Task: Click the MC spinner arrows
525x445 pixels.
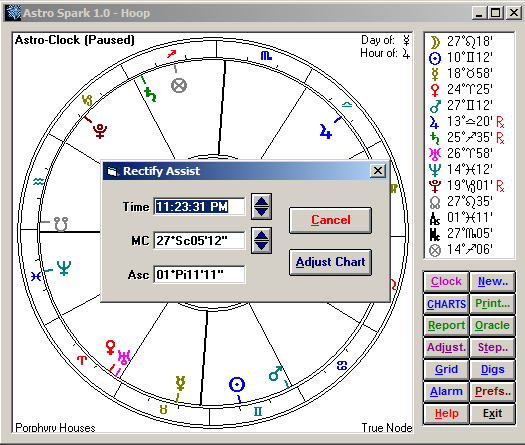Action: pyautogui.click(x=261, y=240)
